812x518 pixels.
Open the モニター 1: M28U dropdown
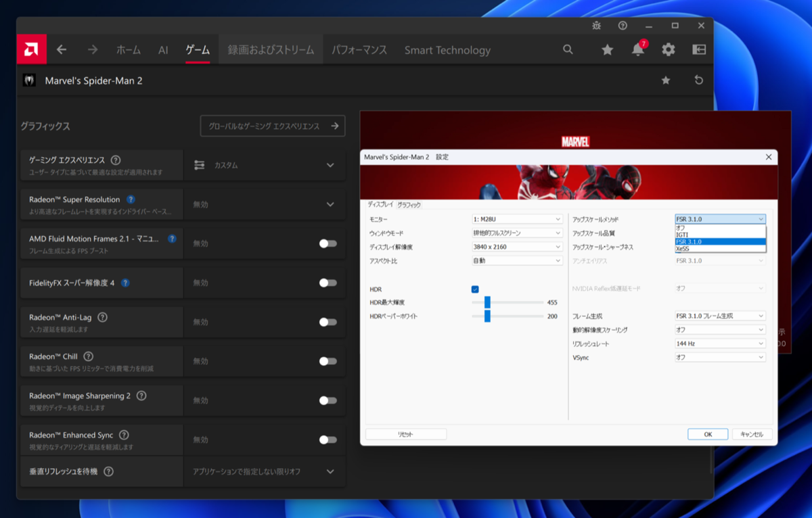click(517, 219)
